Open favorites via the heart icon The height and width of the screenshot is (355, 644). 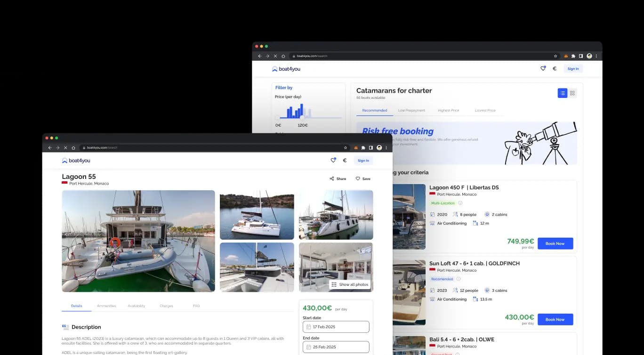click(333, 160)
